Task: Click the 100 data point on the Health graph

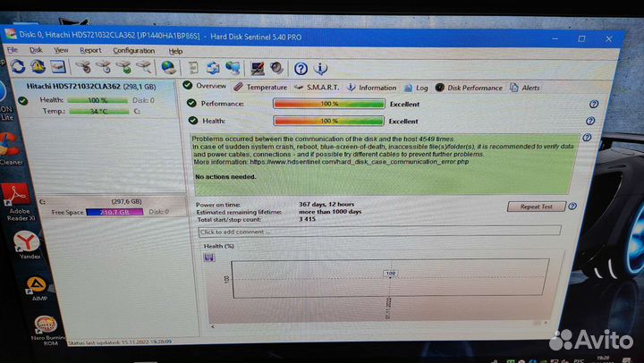Action: pos(391,274)
